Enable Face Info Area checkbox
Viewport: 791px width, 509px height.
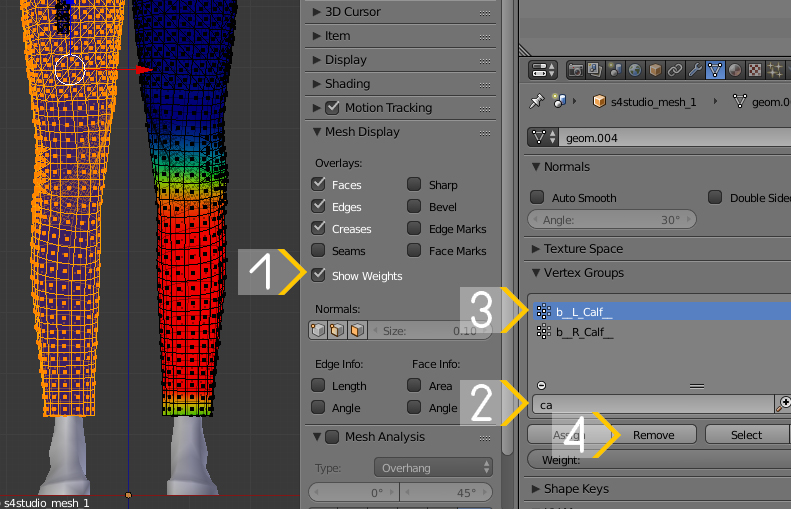414,385
